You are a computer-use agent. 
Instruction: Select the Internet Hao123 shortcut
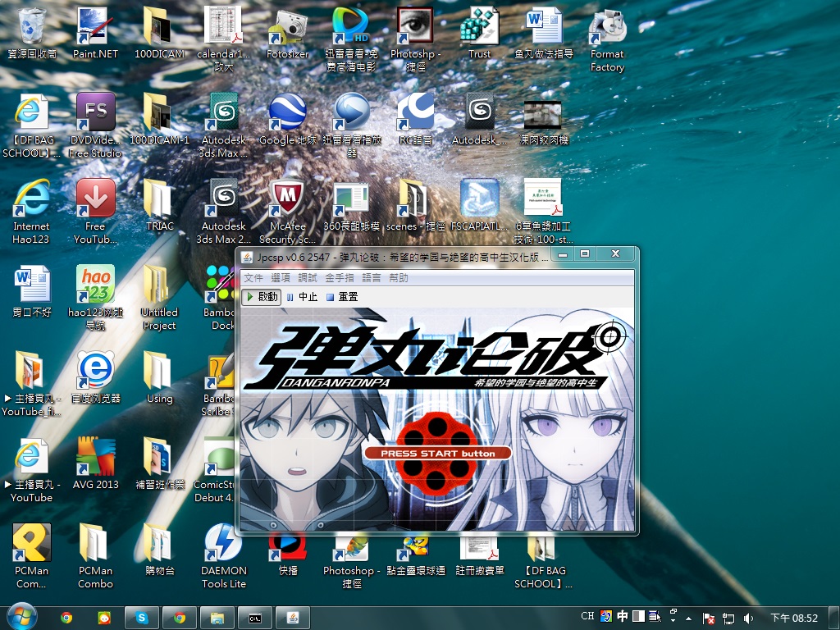point(32,212)
